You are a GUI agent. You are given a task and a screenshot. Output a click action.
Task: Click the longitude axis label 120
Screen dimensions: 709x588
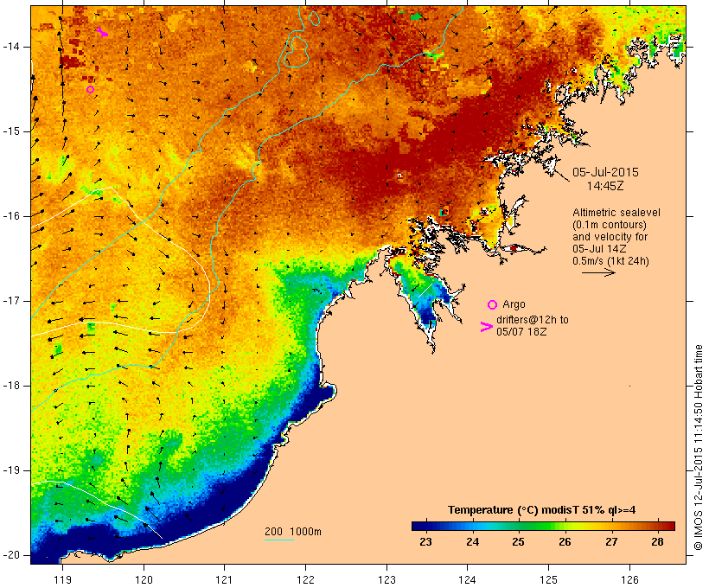pyautogui.click(x=144, y=580)
